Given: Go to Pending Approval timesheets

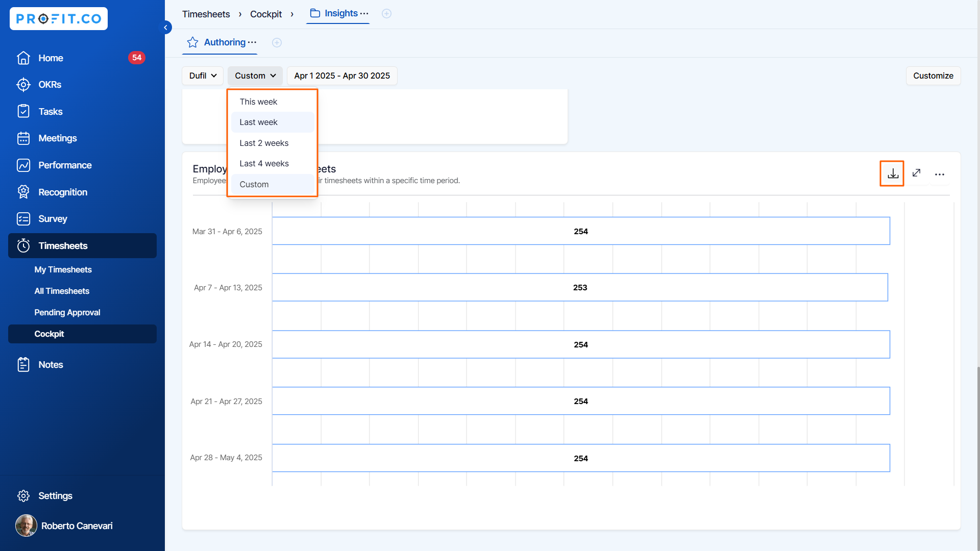Looking at the screenshot, I should coord(67,312).
